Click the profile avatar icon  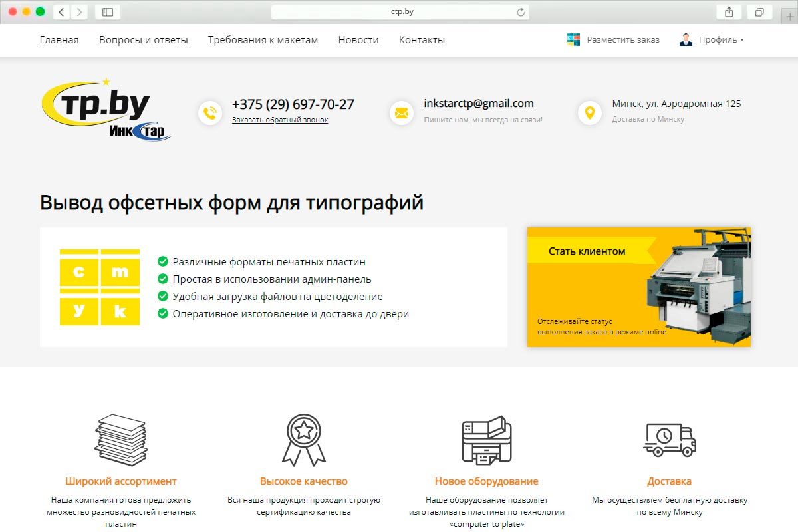685,39
